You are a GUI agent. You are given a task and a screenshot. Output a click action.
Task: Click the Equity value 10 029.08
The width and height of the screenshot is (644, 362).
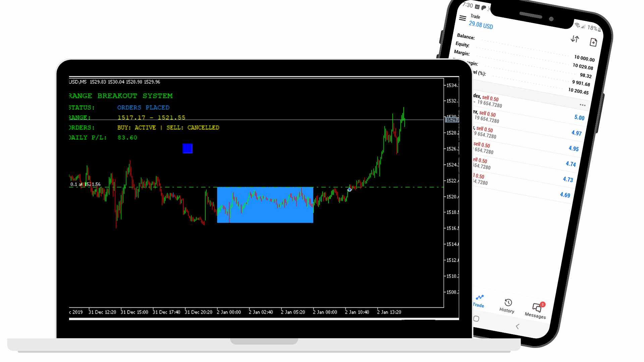coord(583,66)
